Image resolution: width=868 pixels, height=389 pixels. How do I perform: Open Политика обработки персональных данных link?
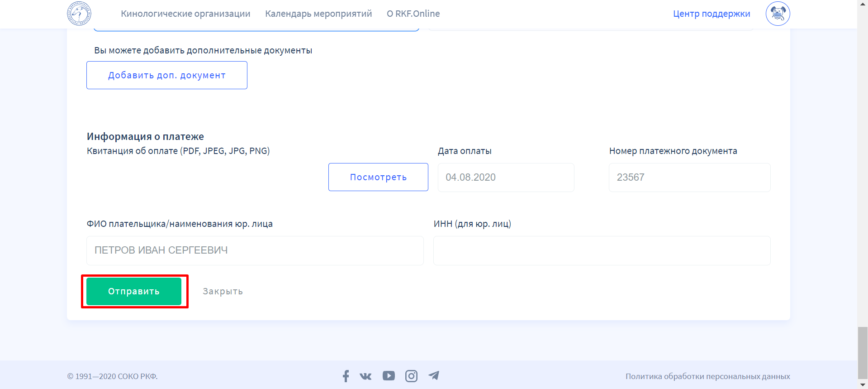click(707, 376)
